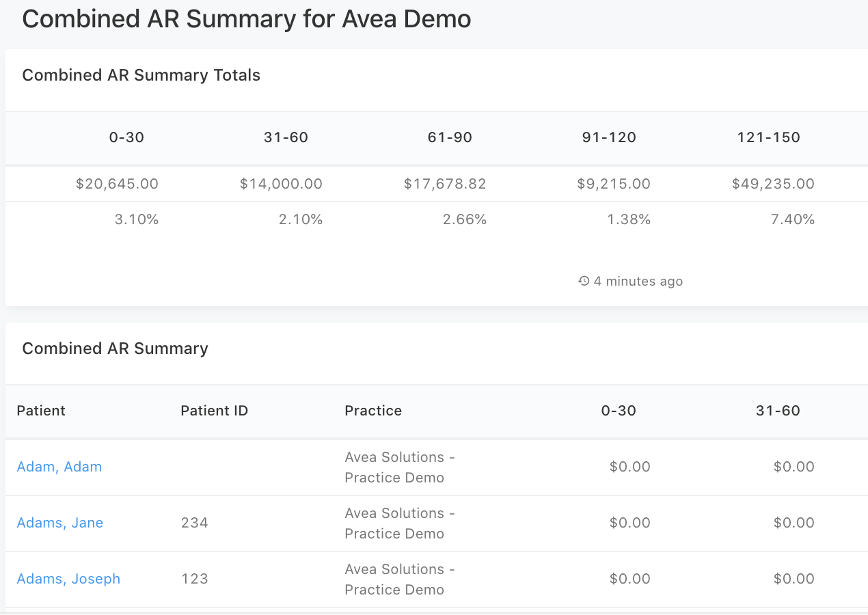Screen dimensions: 868x615
Task: Open patient record for Adams, Joseph
Action: tap(68, 579)
